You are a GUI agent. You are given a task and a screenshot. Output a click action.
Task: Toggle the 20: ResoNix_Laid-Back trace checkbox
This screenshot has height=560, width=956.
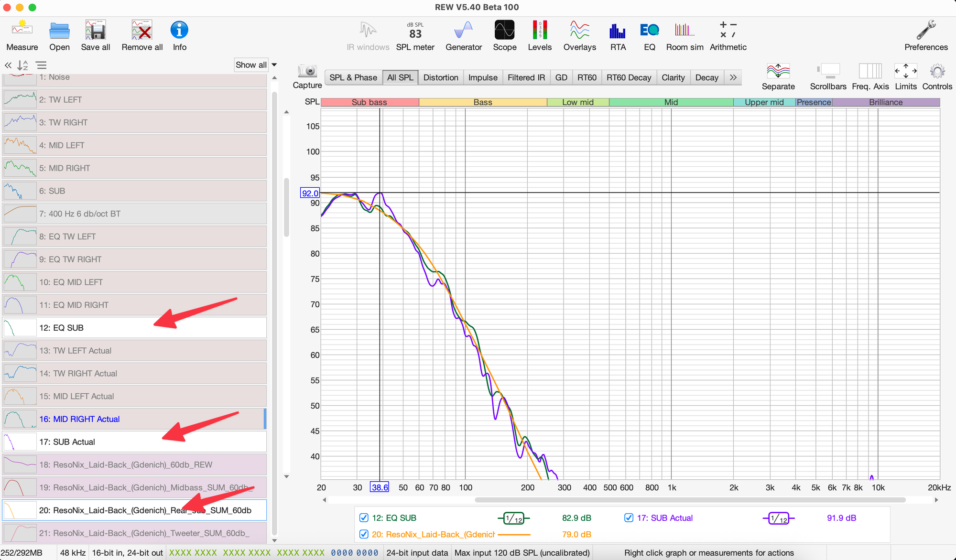(x=364, y=534)
